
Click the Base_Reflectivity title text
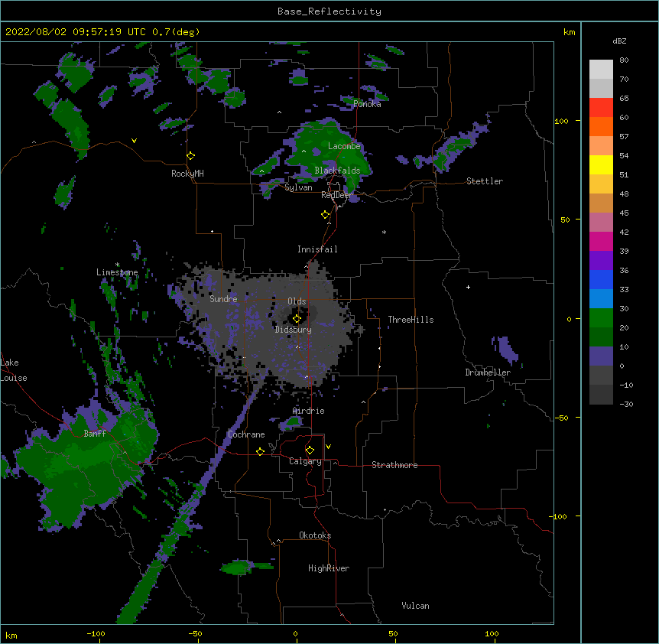(x=329, y=11)
